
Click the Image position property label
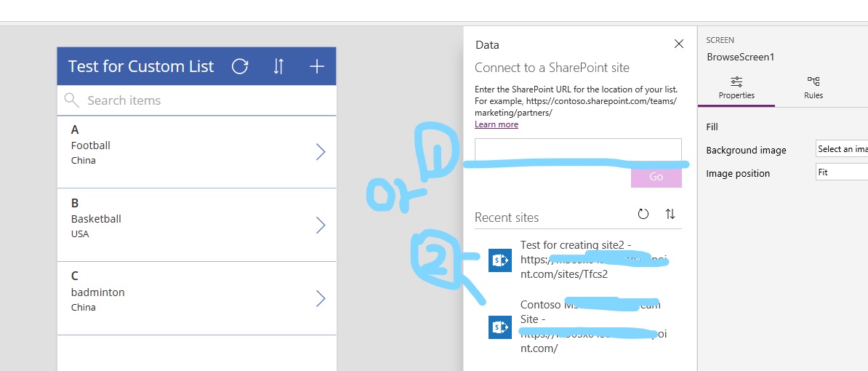738,173
